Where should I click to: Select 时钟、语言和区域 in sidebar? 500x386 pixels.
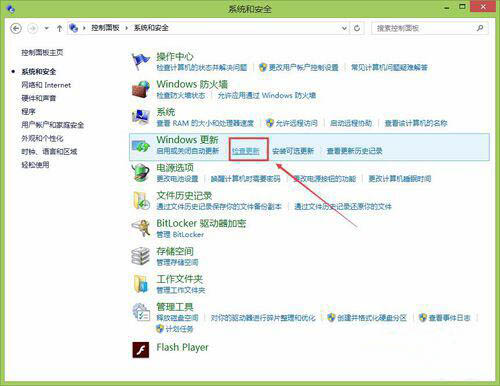[x=49, y=152]
